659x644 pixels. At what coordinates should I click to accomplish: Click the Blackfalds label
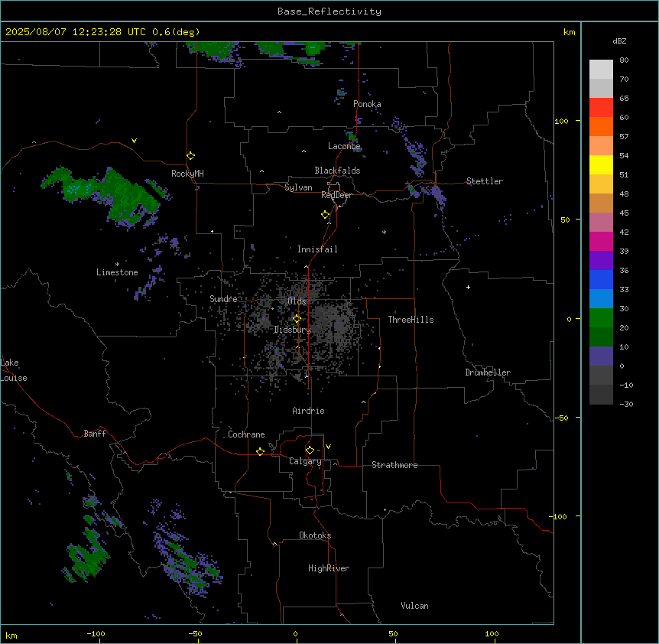pyautogui.click(x=337, y=171)
